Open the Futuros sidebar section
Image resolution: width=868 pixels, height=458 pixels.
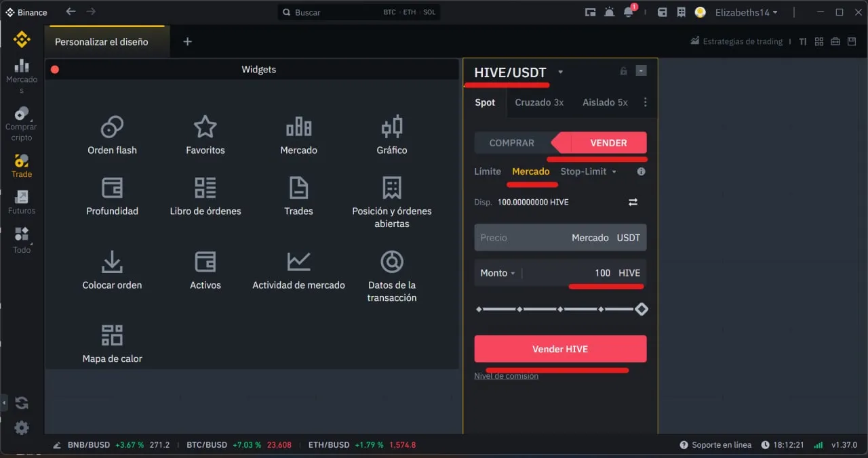point(22,203)
